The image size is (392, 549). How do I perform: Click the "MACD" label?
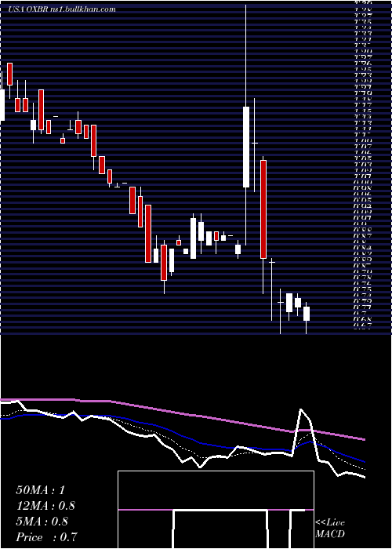[x=330, y=534]
